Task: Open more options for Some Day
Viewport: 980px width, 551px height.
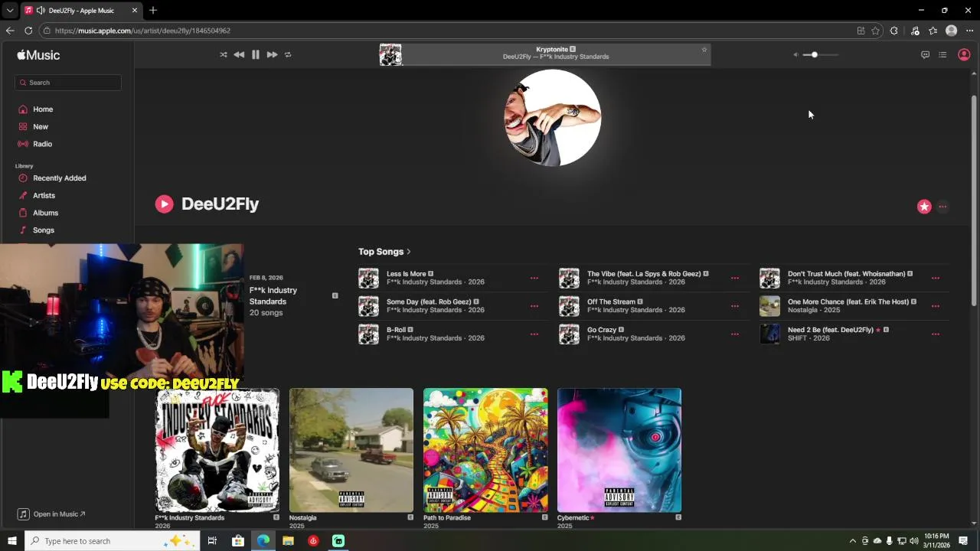Action: [x=534, y=306]
